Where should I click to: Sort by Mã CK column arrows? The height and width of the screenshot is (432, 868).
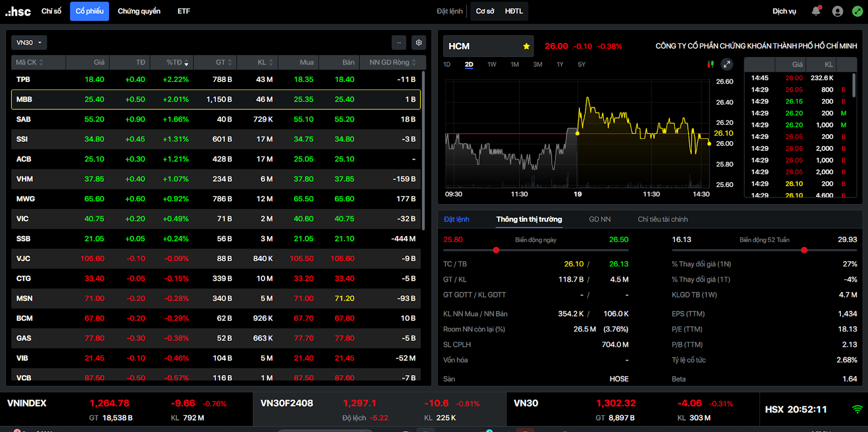(x=41, y=62)
